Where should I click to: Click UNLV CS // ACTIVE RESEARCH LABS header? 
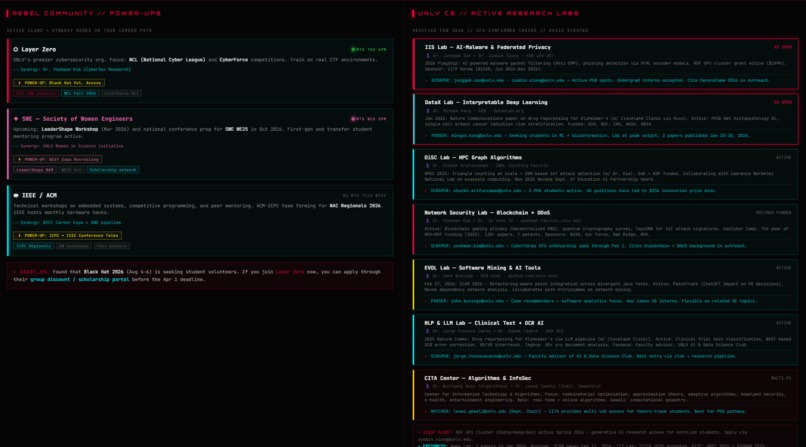(x=498, y=13)
